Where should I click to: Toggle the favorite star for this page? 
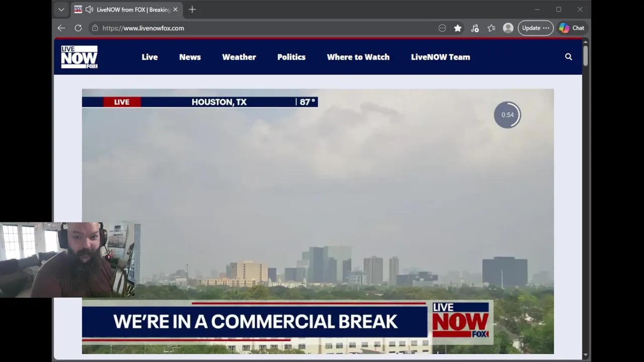pos(458,28)
